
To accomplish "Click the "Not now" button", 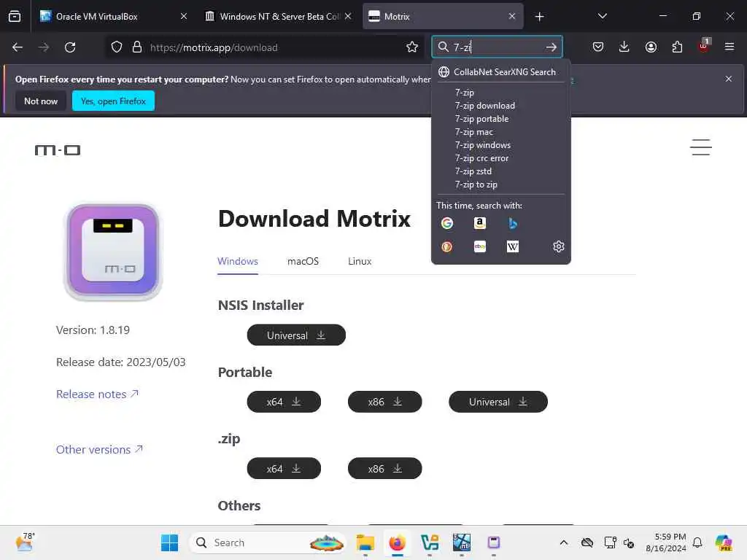I will tap(41, 101).
